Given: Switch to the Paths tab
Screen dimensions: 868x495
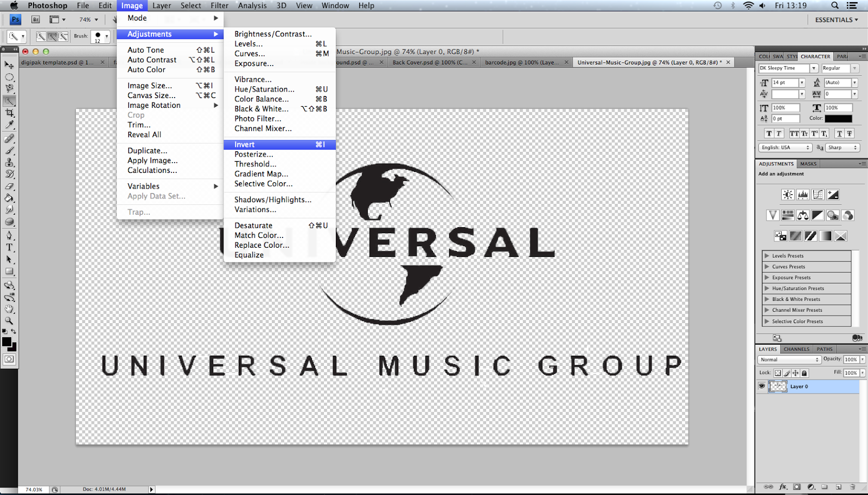Looking at the screenshot, I should 825,349.
